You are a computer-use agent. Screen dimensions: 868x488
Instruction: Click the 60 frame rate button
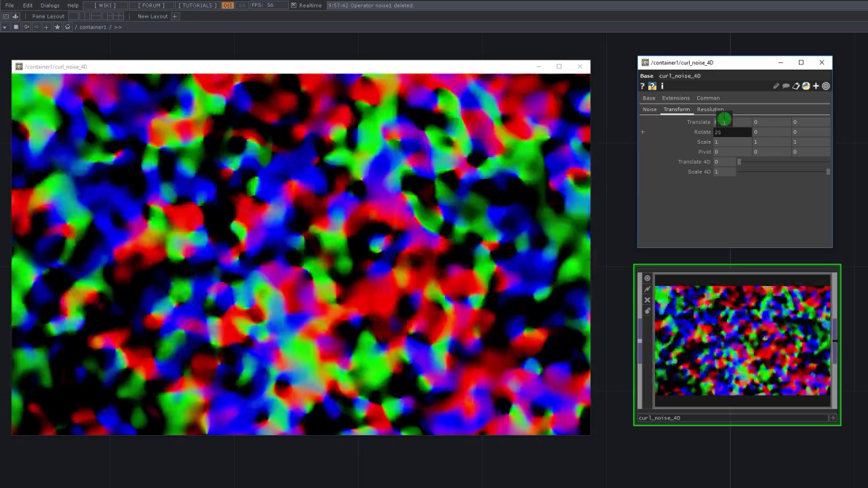pyautogui.click(x=242, y=5)
